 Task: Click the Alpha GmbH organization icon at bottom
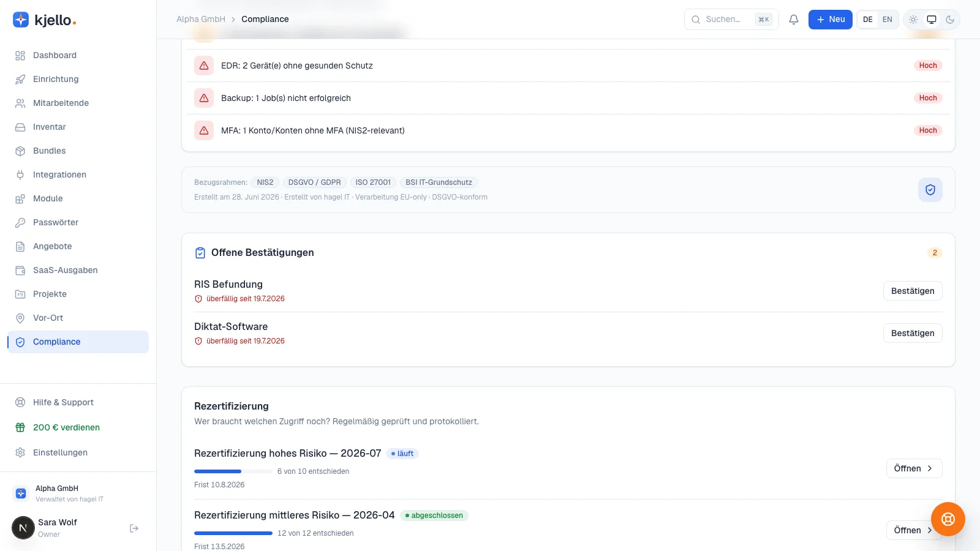21,493
